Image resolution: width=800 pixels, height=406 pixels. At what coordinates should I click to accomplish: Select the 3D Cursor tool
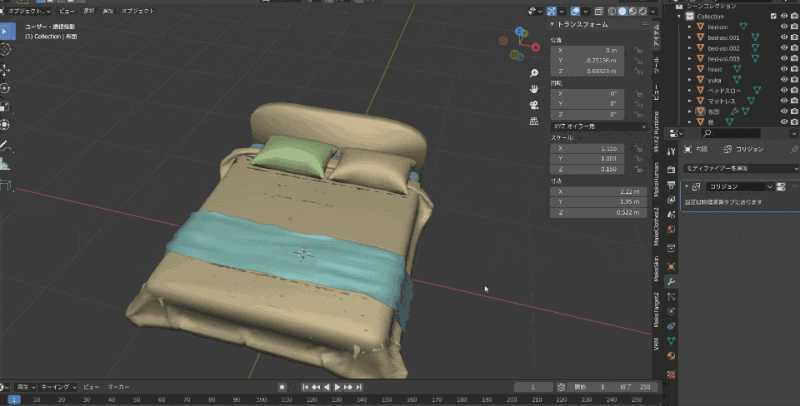point(5,49)
